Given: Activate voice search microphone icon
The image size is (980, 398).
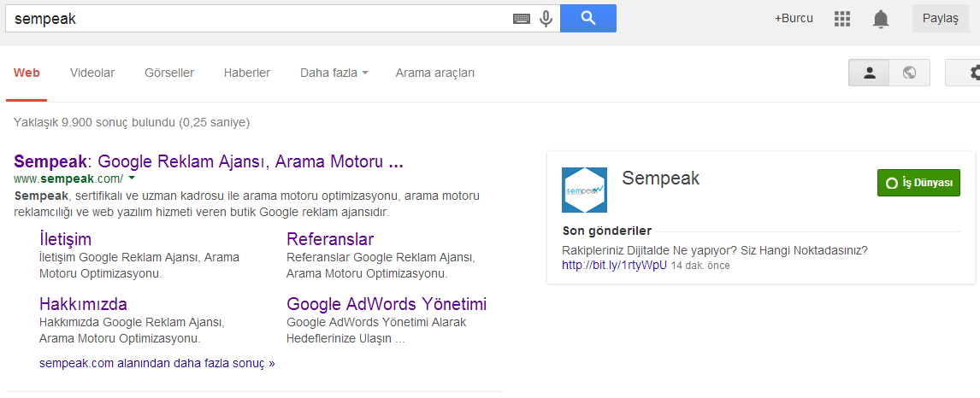Looking at the screenshot, I should pos(546,19).
